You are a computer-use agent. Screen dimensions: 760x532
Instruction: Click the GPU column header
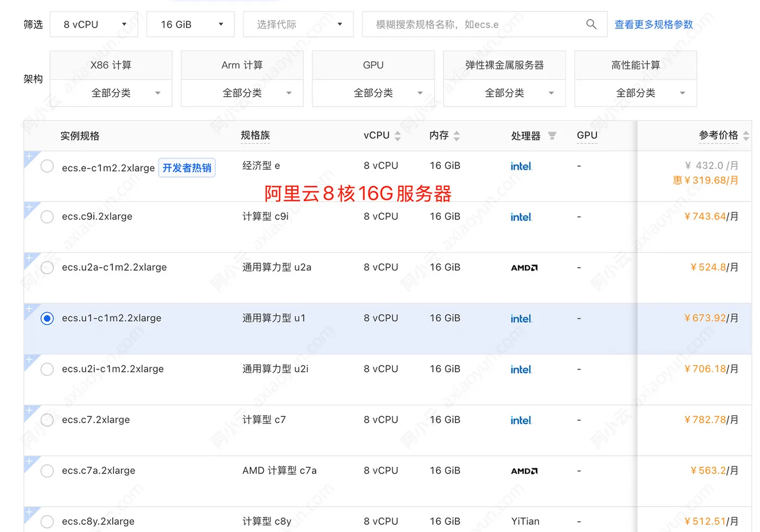[587, 135]
